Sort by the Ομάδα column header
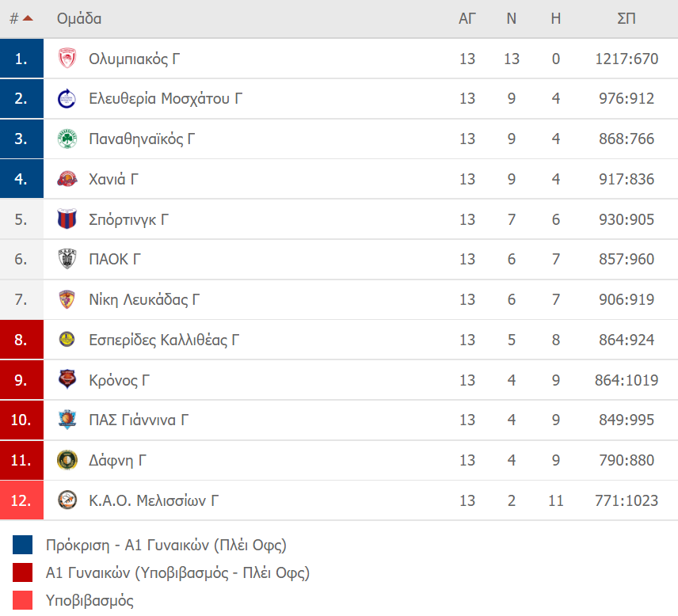The image size is (678, 616). [x=79, y=18]
